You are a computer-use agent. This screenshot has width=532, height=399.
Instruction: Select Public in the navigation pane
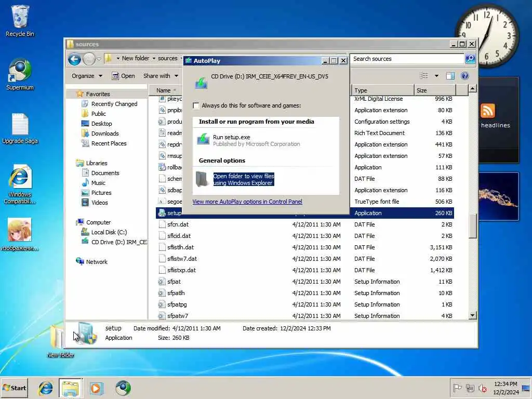pos(94,114)
